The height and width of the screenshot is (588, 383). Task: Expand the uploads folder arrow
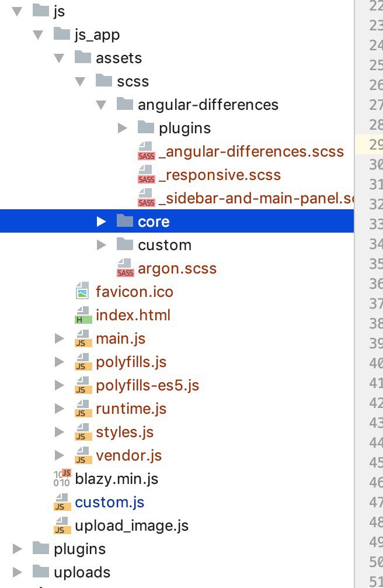coord(18,572)
